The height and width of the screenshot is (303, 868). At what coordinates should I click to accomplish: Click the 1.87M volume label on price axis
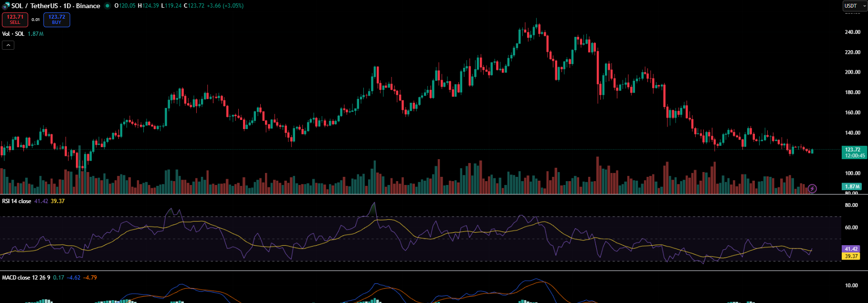pos(852,187)
